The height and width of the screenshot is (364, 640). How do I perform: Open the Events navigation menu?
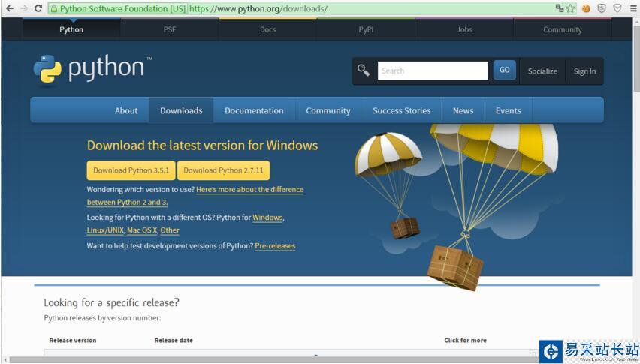[x=508, y=110]
